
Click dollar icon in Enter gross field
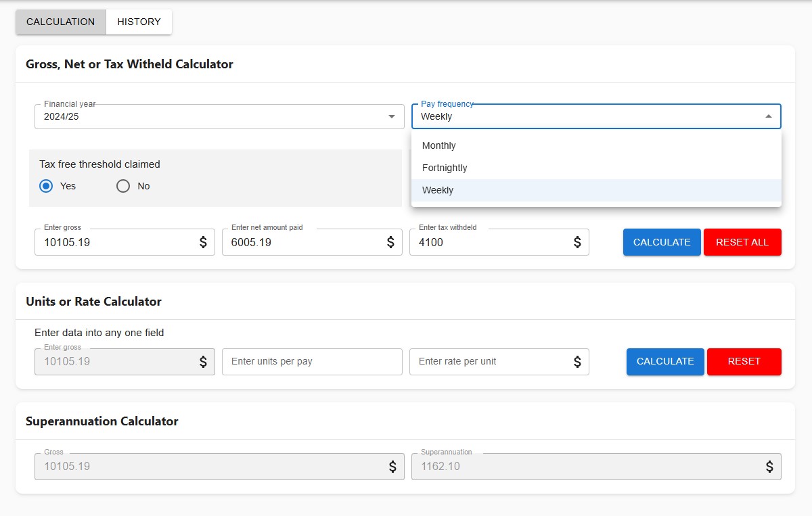click(x=203, y=242)
